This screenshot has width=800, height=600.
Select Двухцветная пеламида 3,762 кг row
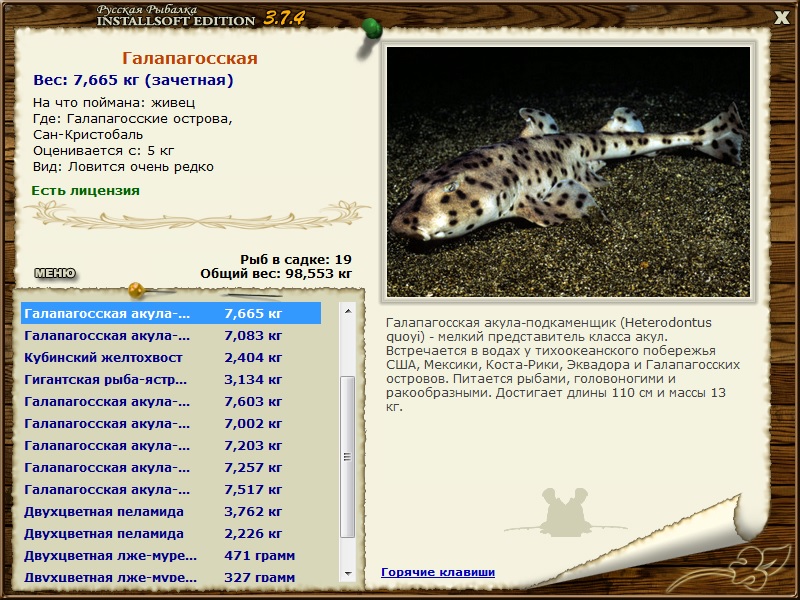pyautogui.click(x=171, y=511)
